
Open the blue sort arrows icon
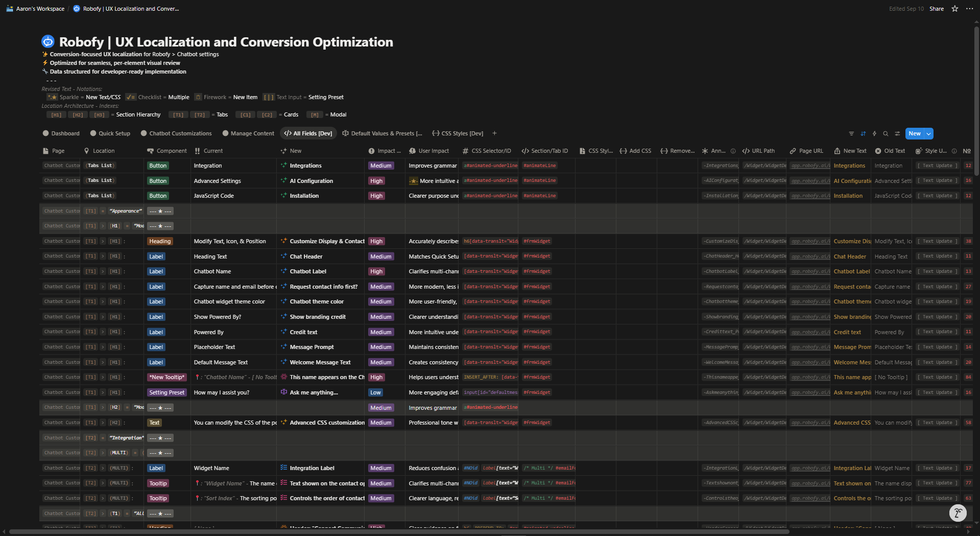coord(863,134)
